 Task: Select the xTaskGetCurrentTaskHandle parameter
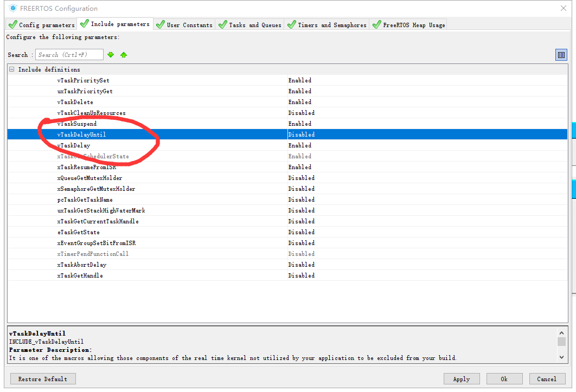click(98, 221)
